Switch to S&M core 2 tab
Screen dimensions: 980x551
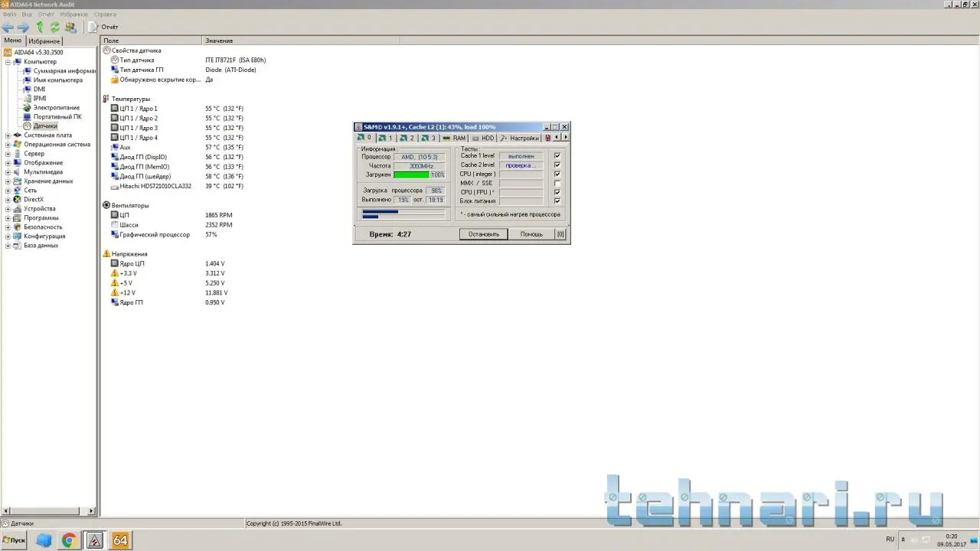pyautogui.click(x=407, y=139)
